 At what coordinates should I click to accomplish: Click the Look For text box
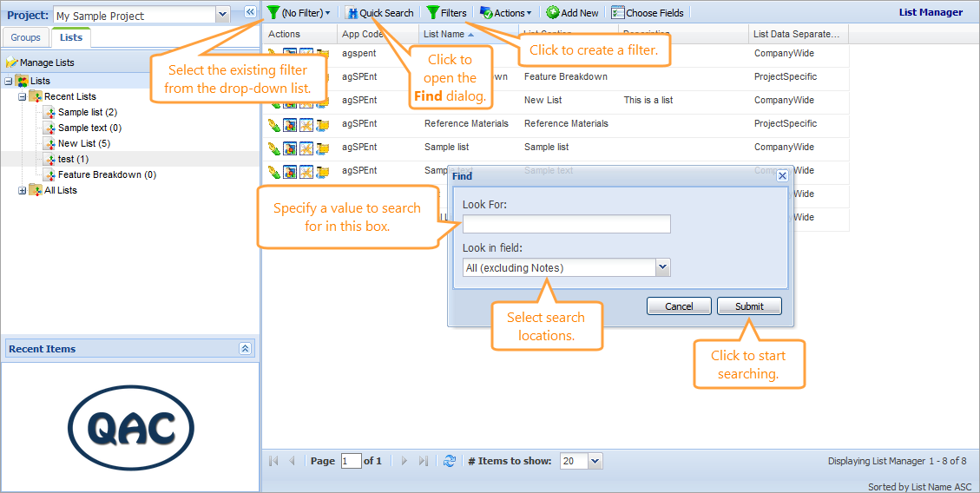(x=566, y=224)
